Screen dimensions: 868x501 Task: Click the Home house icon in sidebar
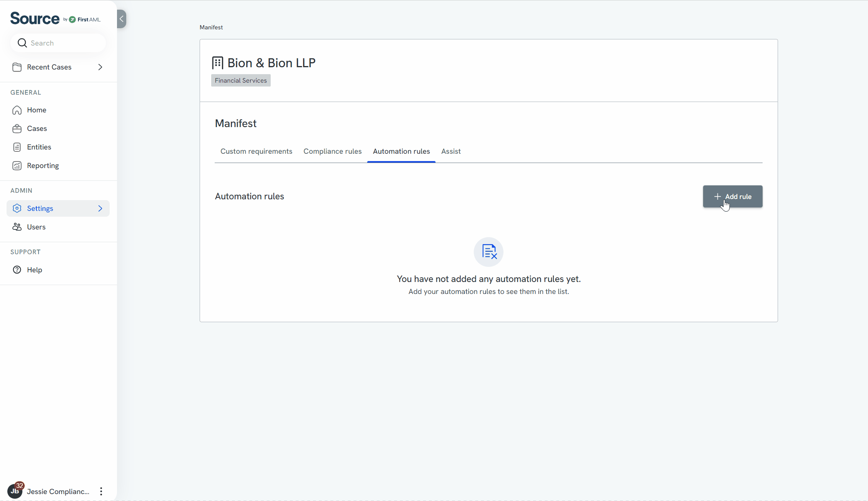tap(17, 110)
